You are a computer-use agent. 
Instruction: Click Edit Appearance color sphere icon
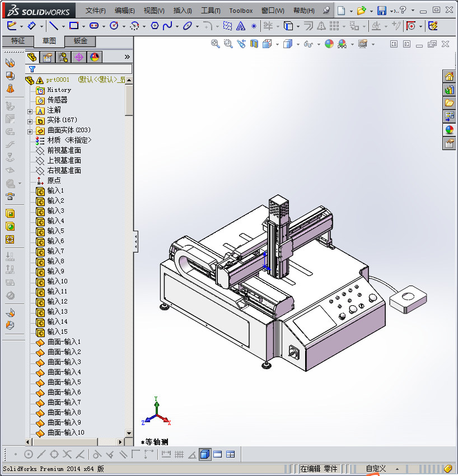pos(329,44)
